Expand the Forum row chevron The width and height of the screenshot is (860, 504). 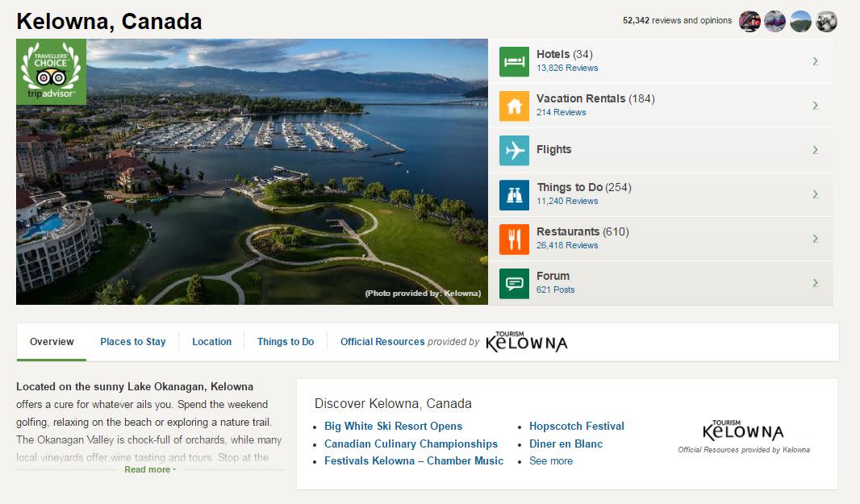816,284
